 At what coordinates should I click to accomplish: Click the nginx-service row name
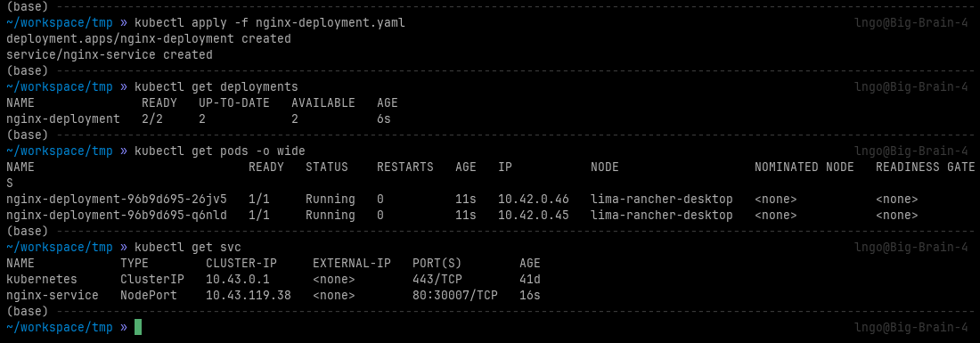click(53, 295)
